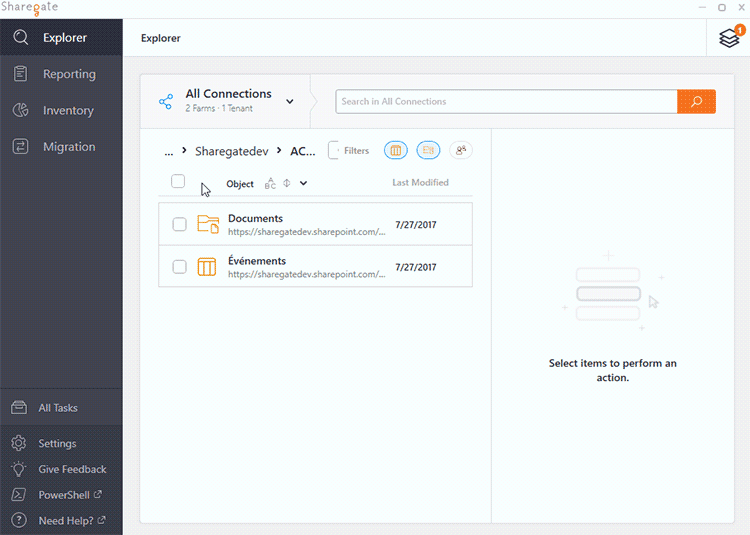Click the Inventory pie chart icon
Image resolution: width=750 pixels, height=535 pixels.
click(20, 110)
